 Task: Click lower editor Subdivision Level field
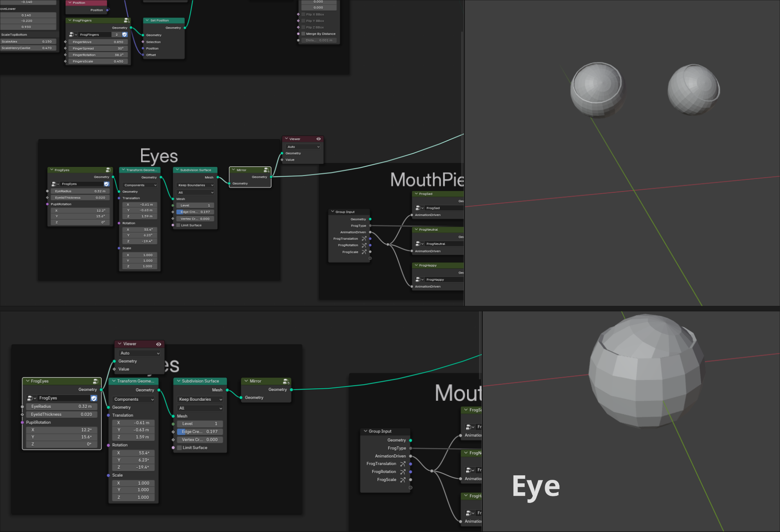pos(200,424)
